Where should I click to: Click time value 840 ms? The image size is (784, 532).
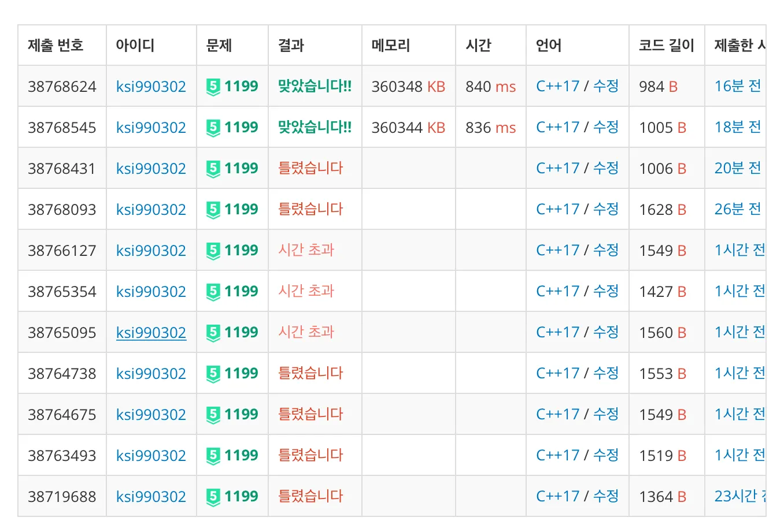pyautogui.click(x=490, y=87)
